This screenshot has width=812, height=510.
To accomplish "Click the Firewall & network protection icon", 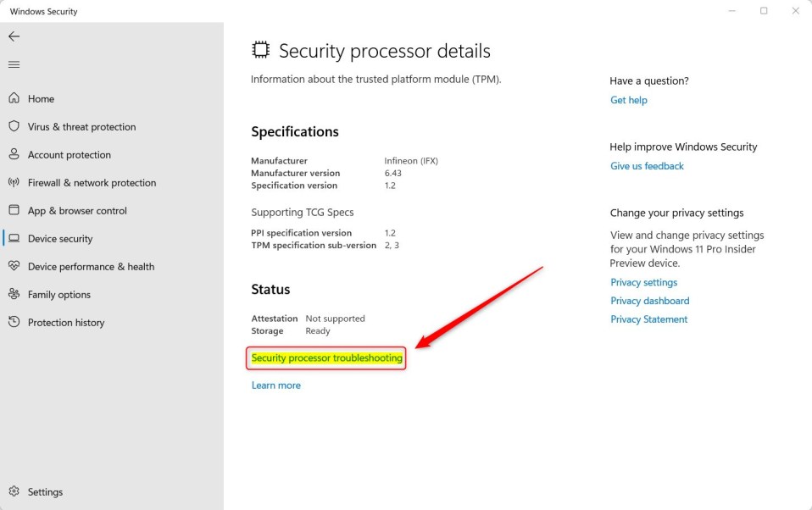I will (15, 182).
